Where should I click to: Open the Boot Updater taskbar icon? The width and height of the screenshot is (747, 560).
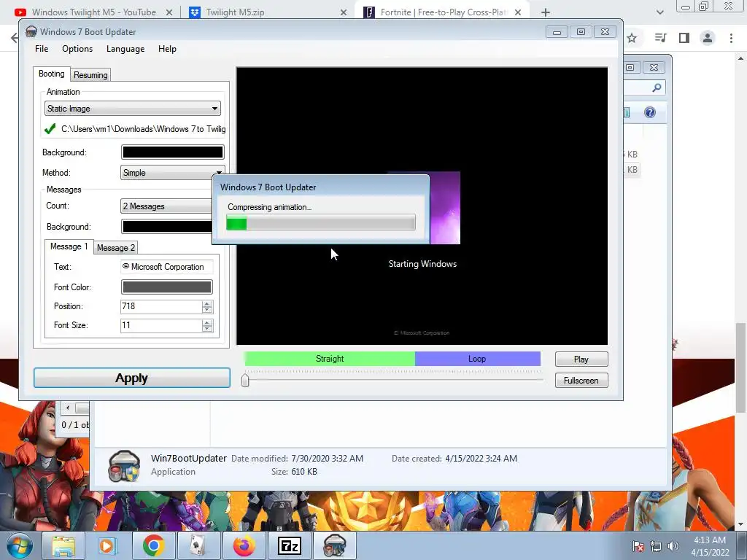(334, 545)
